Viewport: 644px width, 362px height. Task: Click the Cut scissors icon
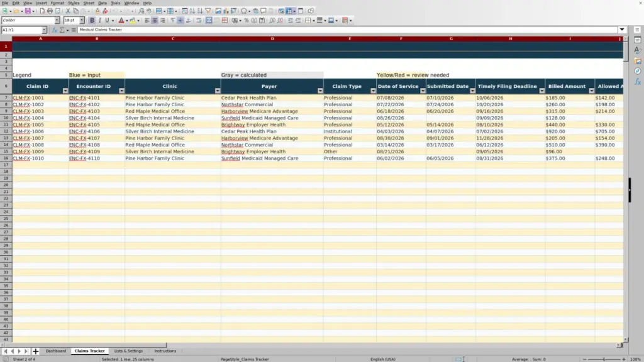coord(68,11)
